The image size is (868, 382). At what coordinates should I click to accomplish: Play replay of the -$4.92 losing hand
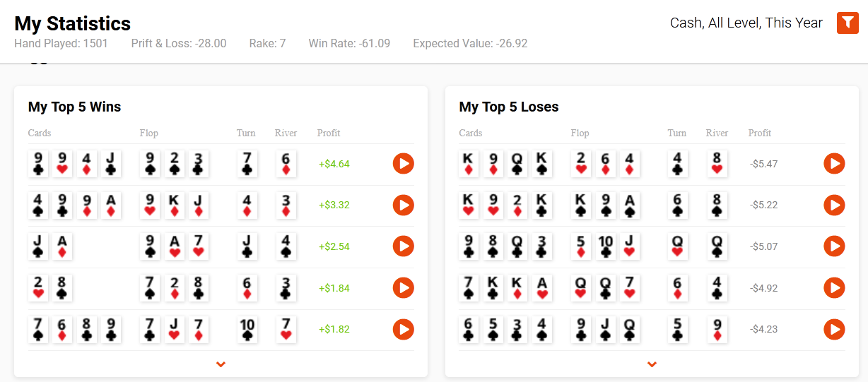click(x=834, y=288)
